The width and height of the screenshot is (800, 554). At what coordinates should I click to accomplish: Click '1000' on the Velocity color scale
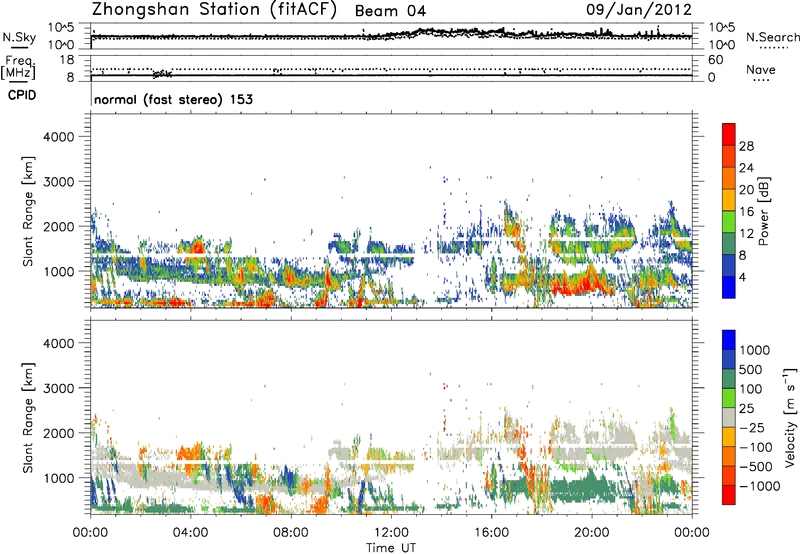(x=754, y=350)
